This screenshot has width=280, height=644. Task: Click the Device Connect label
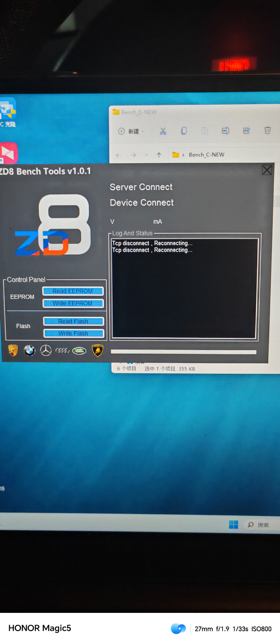coord(142,203)
